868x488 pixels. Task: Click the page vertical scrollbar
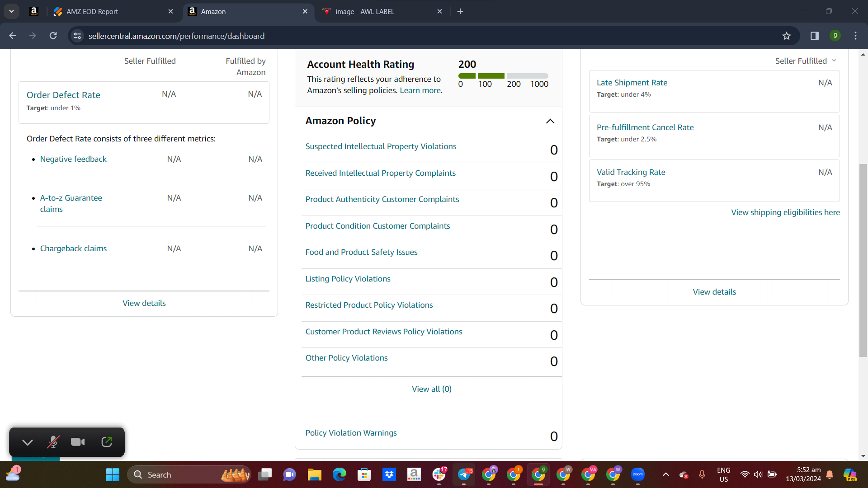863,260
